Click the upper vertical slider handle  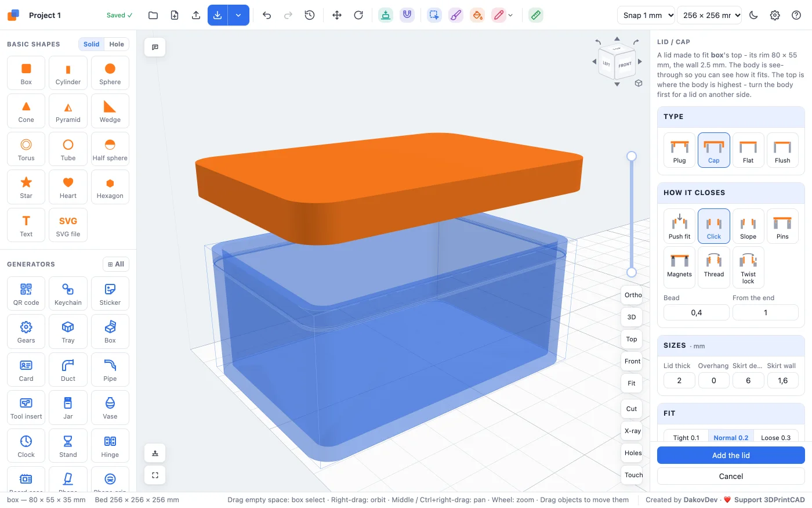click(x=632, y=156)
